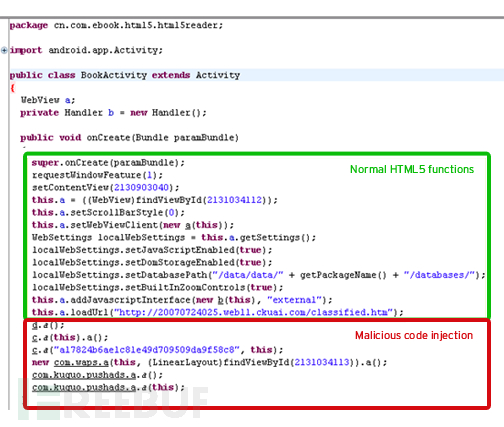
Task: Click the findViewById(2131034112) assignment line
Action: click(x=155, y=200)
